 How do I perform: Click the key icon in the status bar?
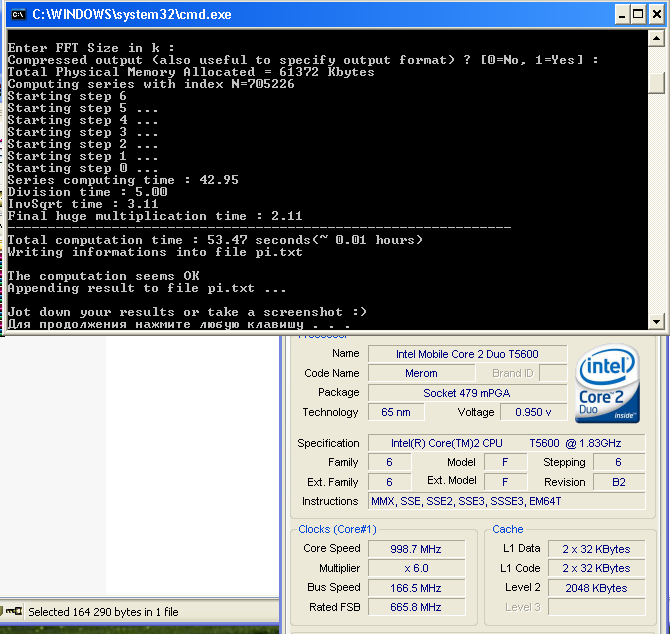pyautogui.click(x=14, y=611)
